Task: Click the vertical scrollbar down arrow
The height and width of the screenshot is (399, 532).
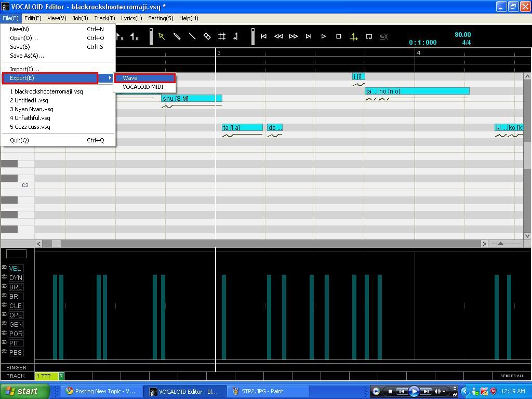Action: pos(527,236)
